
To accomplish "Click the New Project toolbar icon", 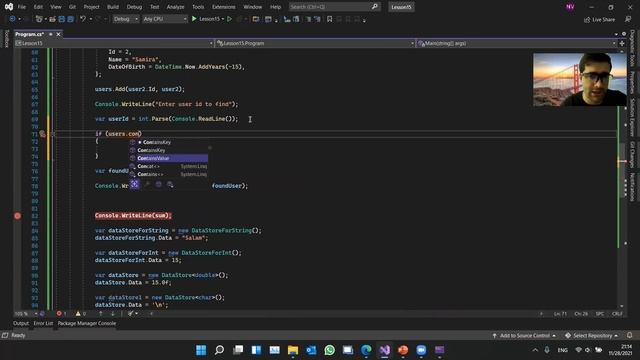I will pos(39,19).
